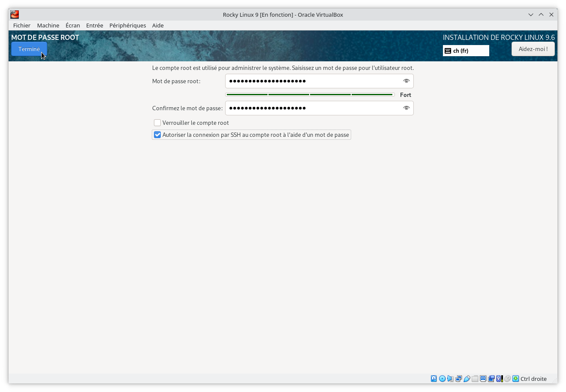Screen dimensions: 566x392
Task: Open the hard disk activity status icon
Action: [x=434, y=379]
